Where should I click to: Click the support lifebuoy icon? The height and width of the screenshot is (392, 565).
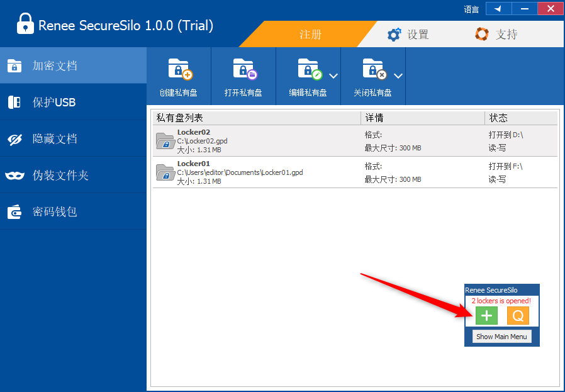click(x=482, y=34)
